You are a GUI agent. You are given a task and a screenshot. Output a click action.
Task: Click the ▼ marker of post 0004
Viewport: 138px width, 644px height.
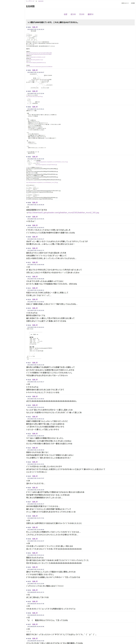(x=27, y=107)
